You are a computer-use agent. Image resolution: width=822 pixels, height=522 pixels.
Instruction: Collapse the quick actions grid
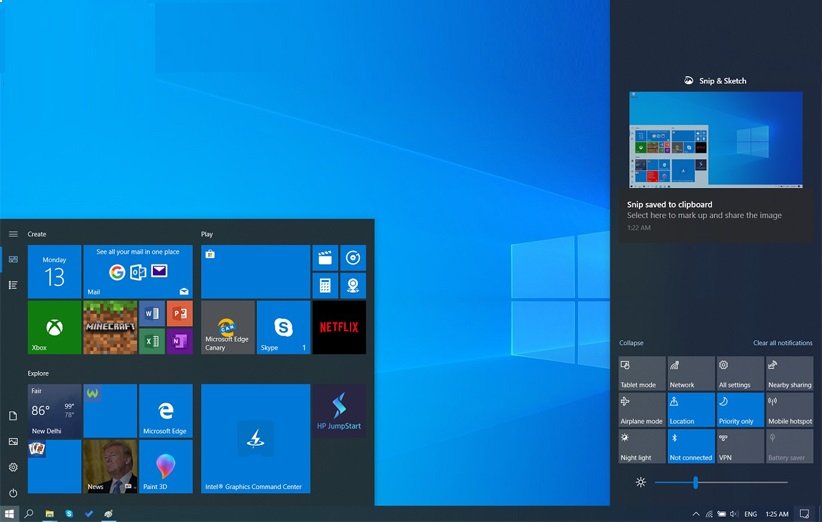click(x=631, y=343)
